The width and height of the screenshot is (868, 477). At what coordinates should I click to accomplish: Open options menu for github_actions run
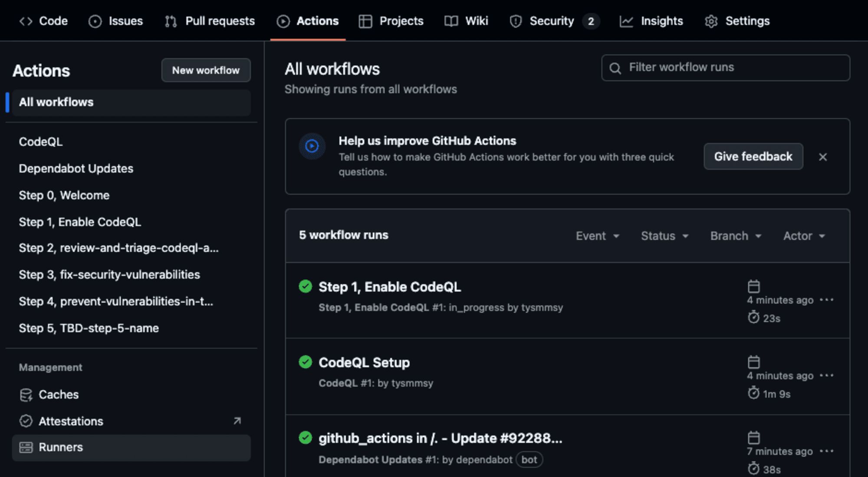826,451
